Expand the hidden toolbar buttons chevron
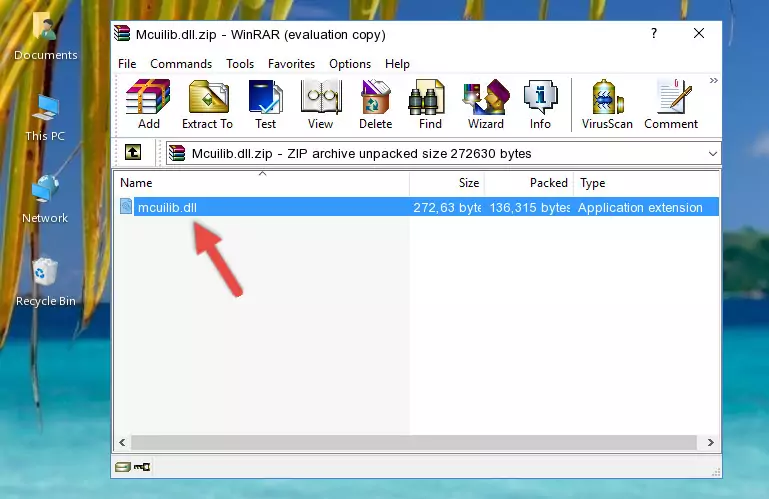Viewport: 769px width, 499px height. click(x=714, y=80)
